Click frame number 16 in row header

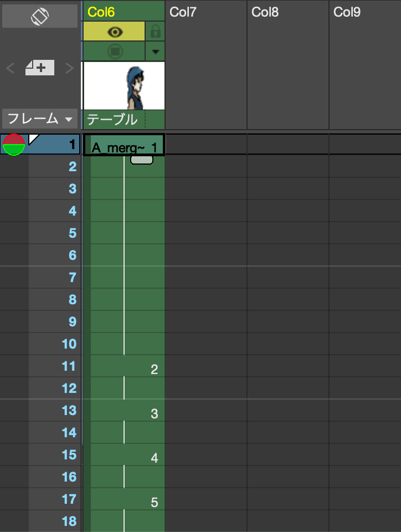pos(69,477)
